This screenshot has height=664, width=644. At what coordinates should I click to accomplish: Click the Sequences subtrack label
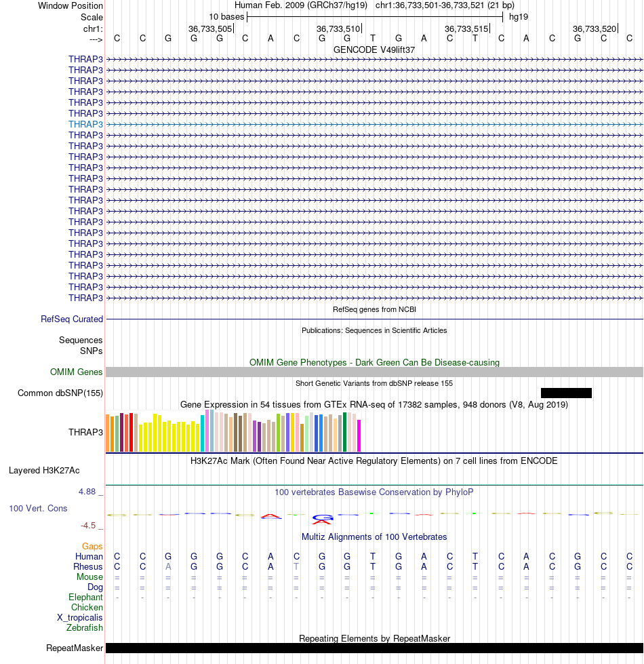coord(81,340)
